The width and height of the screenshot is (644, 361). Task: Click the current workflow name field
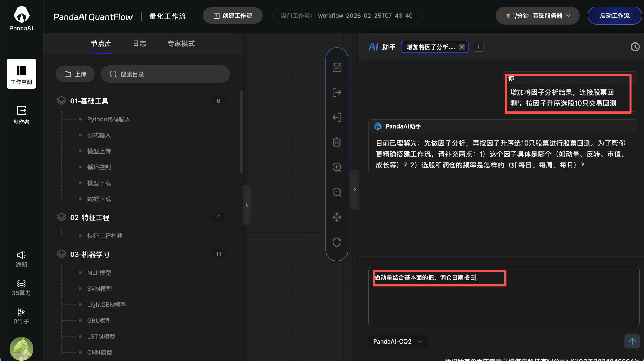(x=348, y=16)
